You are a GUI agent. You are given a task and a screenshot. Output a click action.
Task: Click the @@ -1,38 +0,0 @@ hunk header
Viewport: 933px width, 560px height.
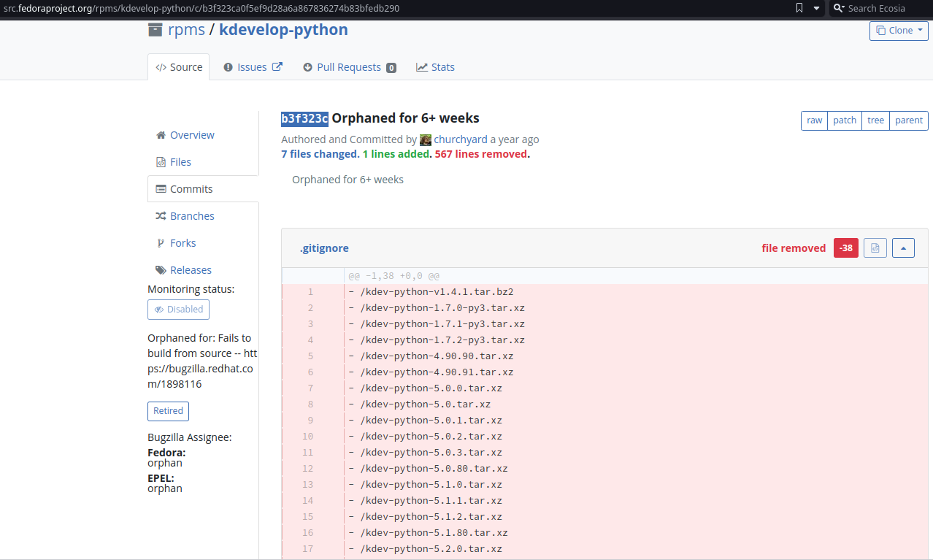point(393,276)
